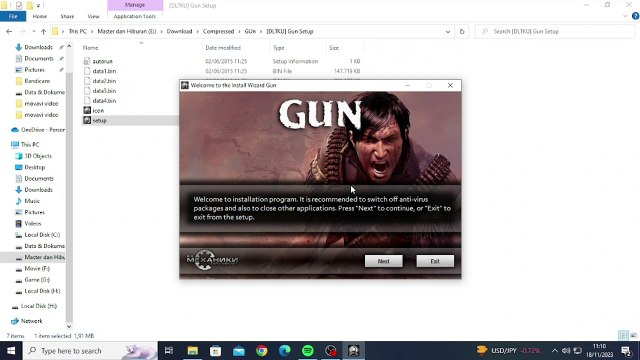Open Spotify from the taskbar
Image resolution: width=640 pixels, height=360 pixels.
click(308, 351)
